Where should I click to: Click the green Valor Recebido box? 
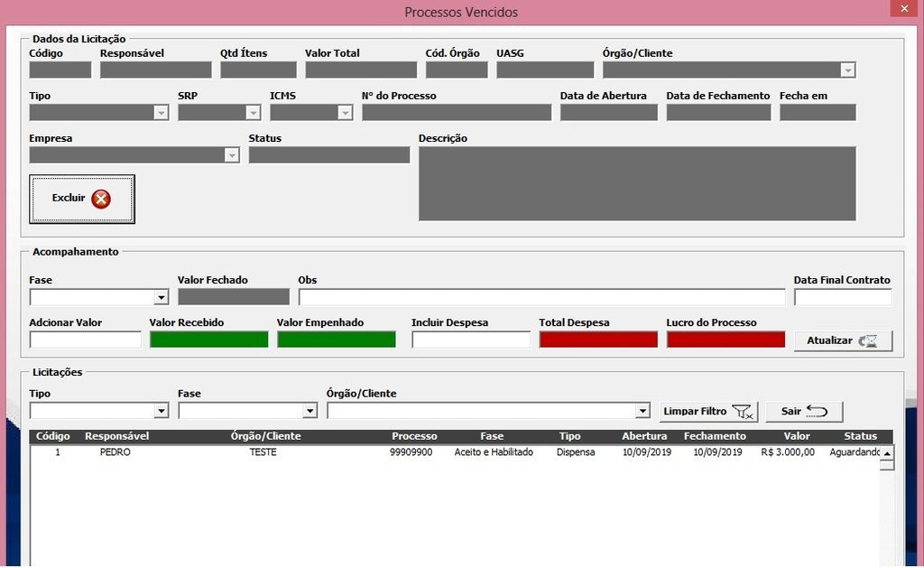[208, 340]
